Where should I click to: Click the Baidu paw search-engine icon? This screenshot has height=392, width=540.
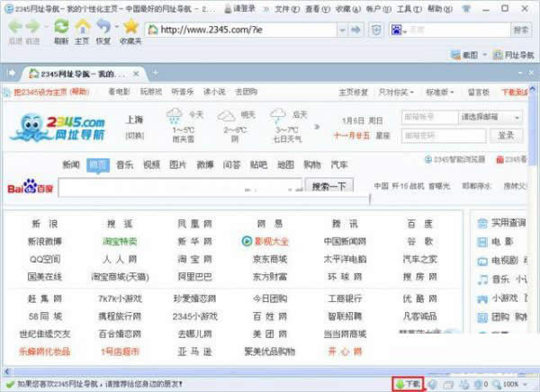[x=396, y=31]
